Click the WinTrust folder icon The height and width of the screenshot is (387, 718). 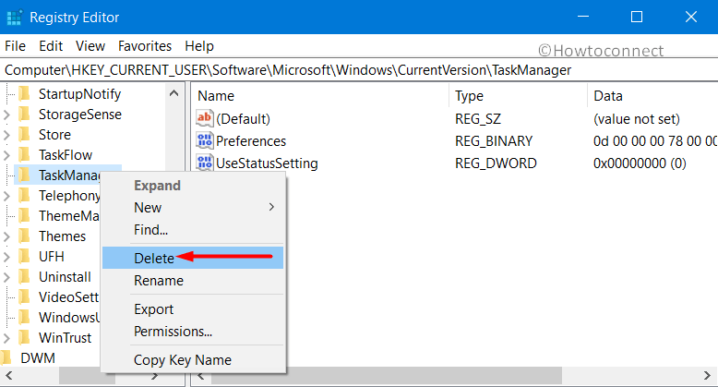[x=24, y=338]
